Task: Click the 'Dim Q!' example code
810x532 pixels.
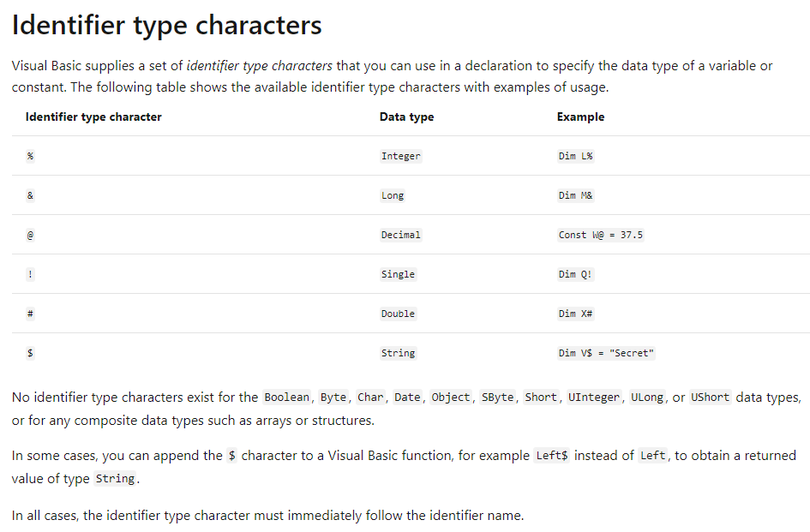Action: pyautogui.click(x=575, y=274)
